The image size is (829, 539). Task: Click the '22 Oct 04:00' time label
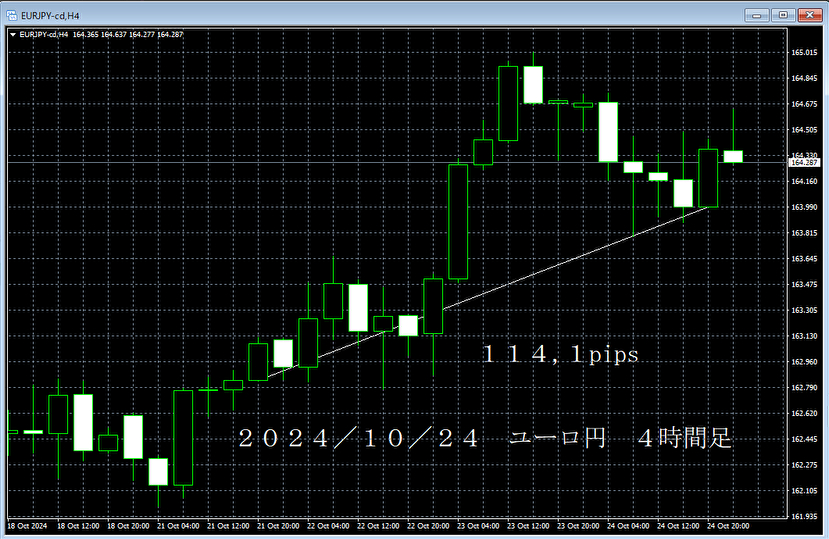(328, 526)
